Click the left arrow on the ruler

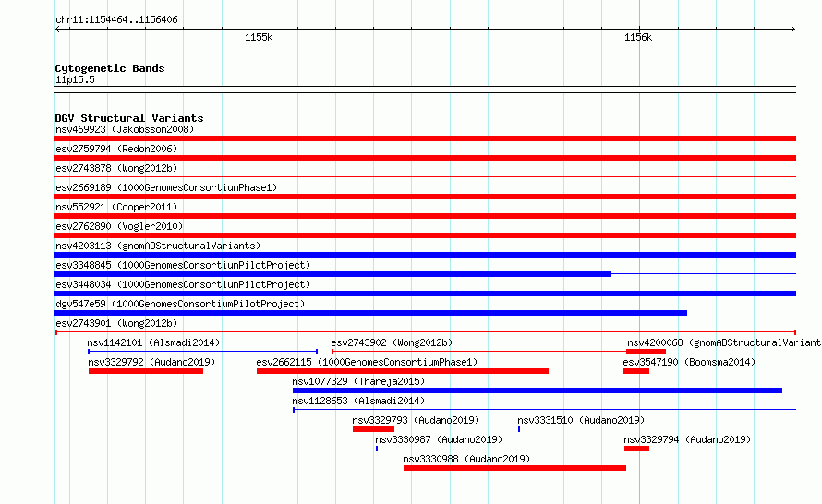coord(57,30)
